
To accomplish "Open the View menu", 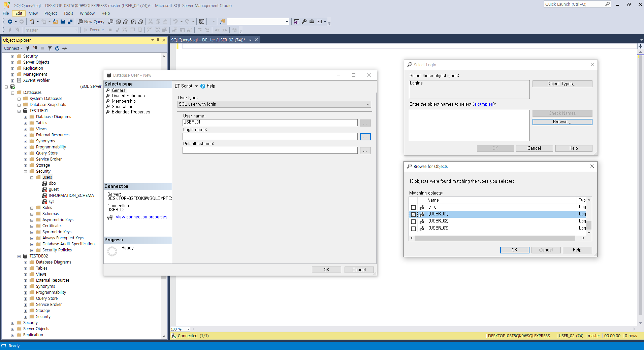I will click(x=33, y=13).
